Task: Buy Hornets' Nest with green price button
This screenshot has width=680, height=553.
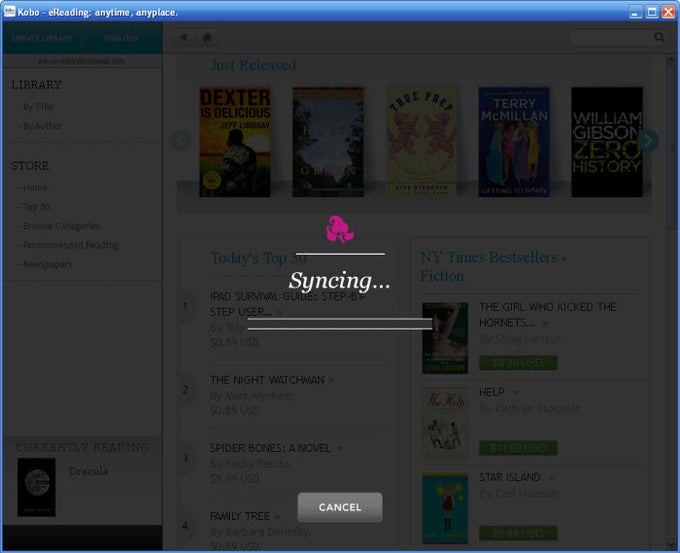Action: [518, 363]
